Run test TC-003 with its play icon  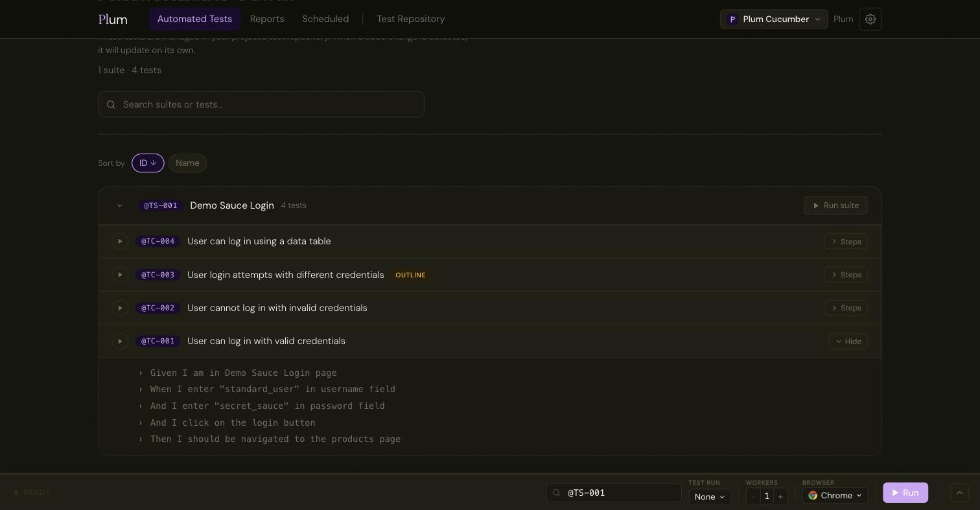pyautogui.click(x=121, y=275)
